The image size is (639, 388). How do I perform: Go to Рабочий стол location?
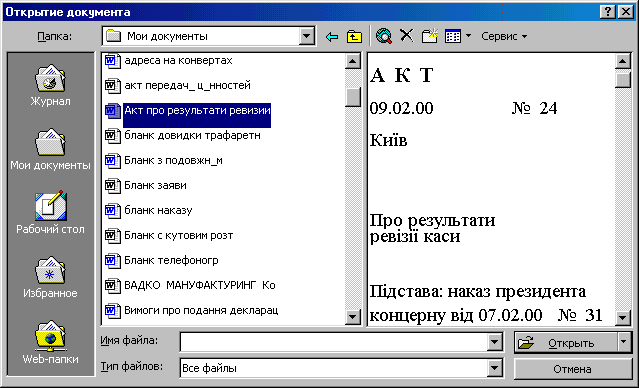(x=50, y=213)
